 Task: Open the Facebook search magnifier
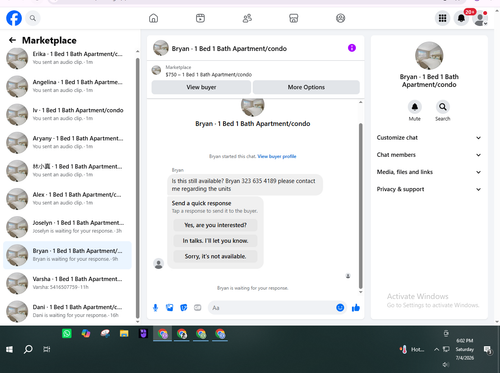click(33, 18)
